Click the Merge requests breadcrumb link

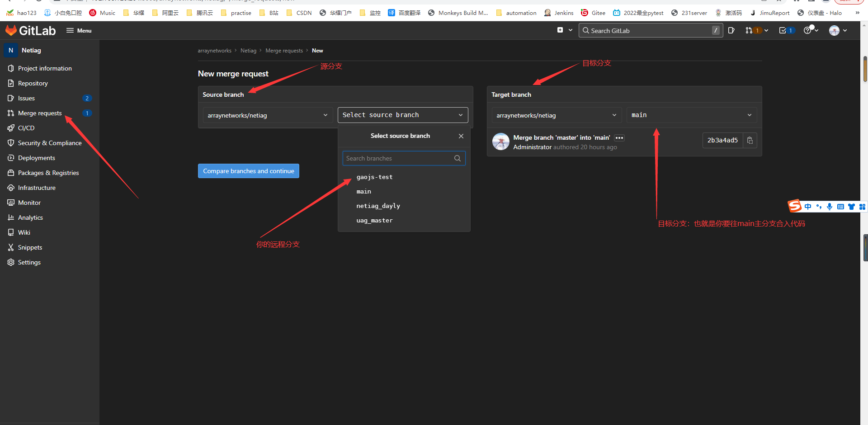tap(284, 51)
